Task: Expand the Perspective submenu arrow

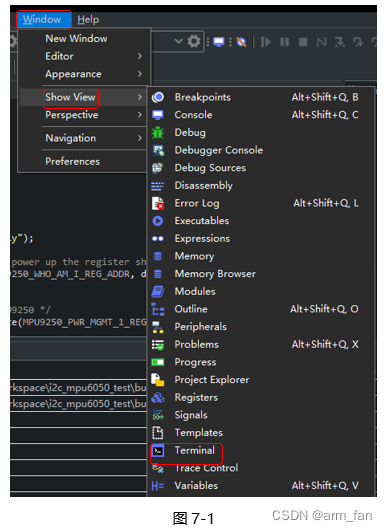Action: tap(139, 115)
